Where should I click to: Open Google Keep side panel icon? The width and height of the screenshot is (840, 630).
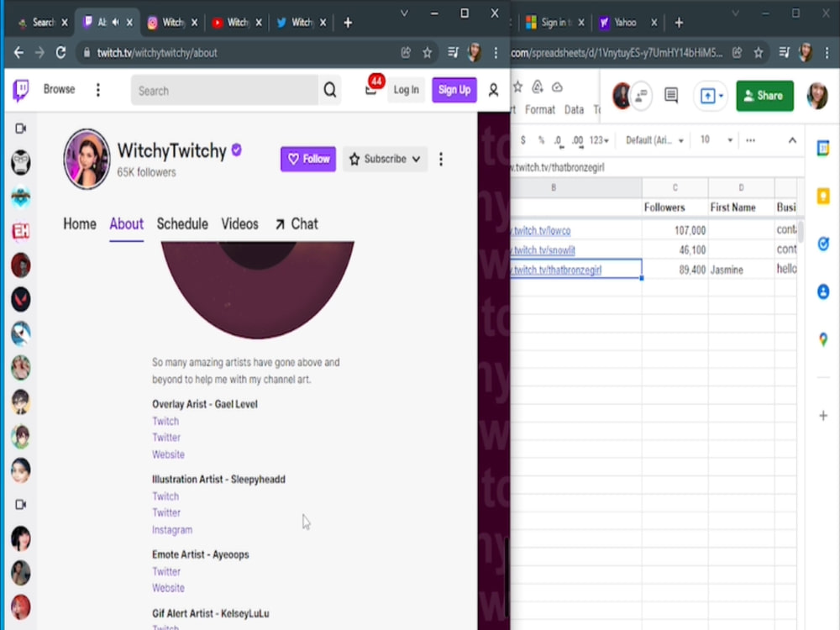click(x=823, y=196)
